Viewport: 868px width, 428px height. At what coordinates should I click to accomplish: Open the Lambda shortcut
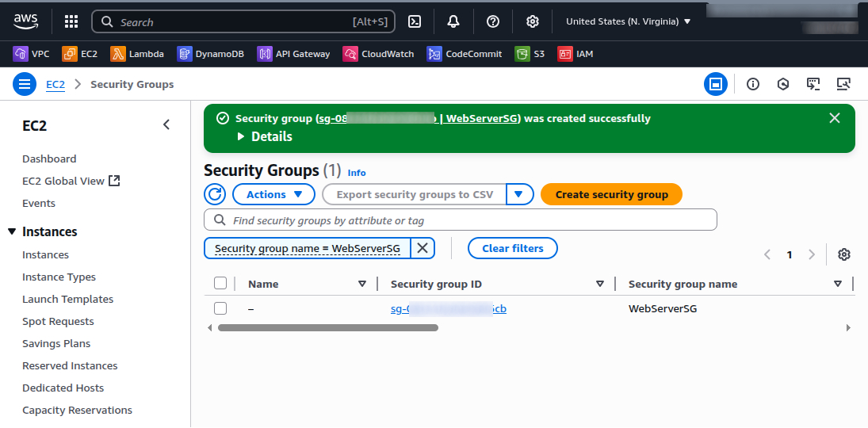[138, 54]
